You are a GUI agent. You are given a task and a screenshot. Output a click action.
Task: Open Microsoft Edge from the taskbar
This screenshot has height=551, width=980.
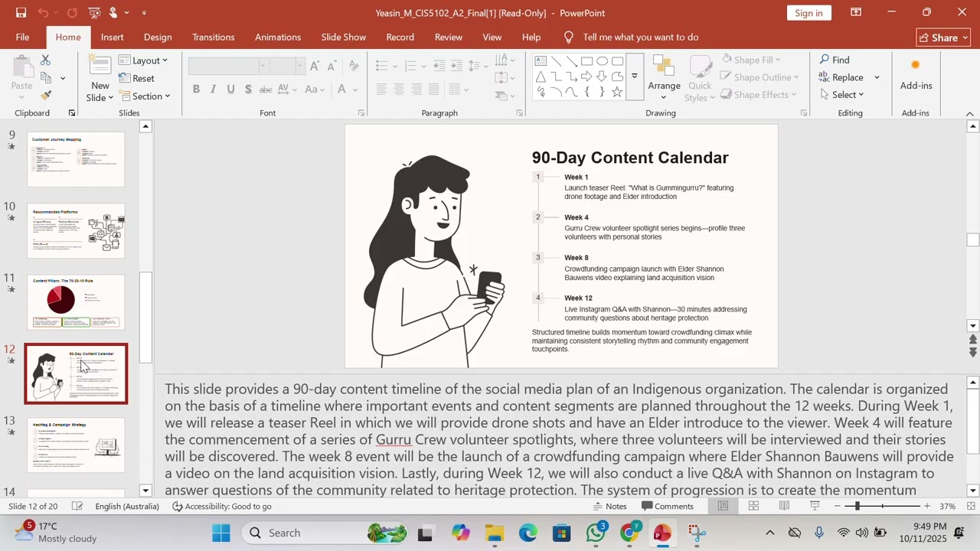coord(528,533)
